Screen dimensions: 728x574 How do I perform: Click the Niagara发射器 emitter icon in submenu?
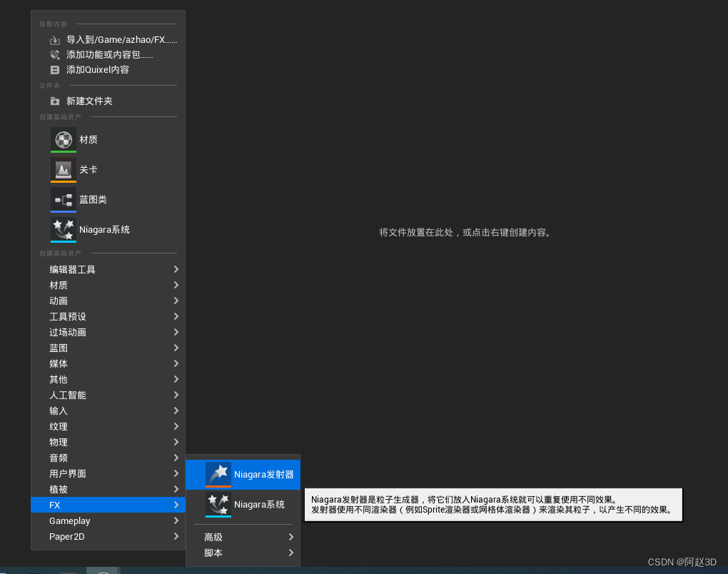(218, 475)
